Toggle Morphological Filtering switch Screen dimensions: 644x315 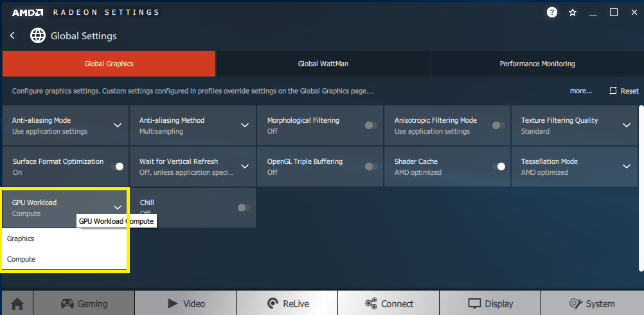371,125
